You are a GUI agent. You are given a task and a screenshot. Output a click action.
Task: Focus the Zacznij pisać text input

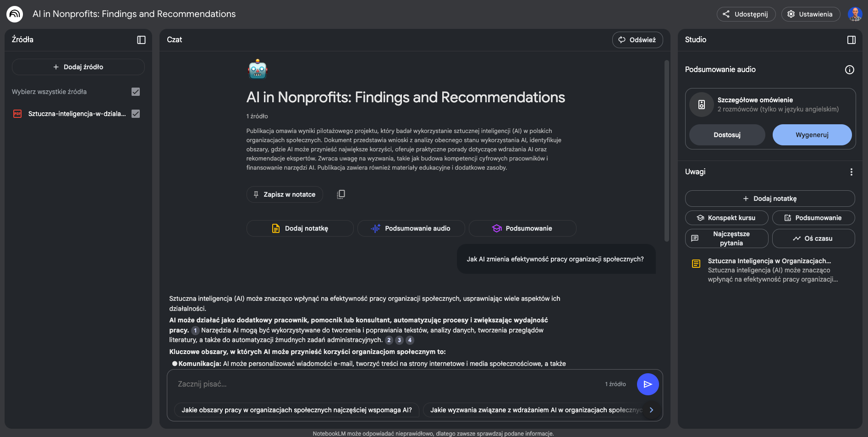[385, 384]
